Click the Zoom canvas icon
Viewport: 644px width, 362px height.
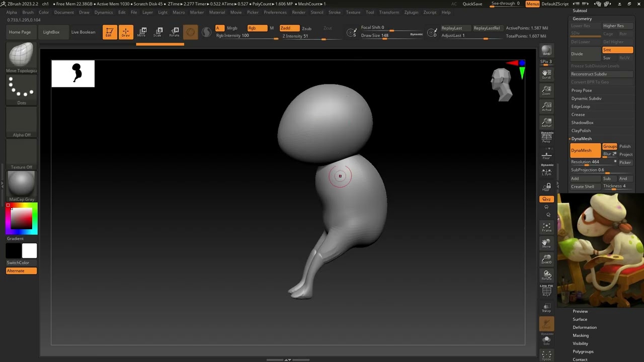coord(546,90)
